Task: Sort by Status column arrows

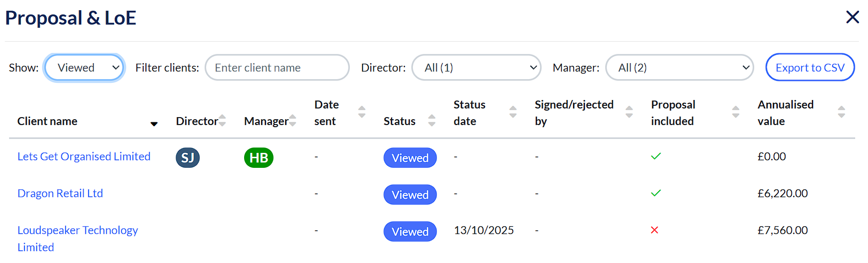Action: 432,120
